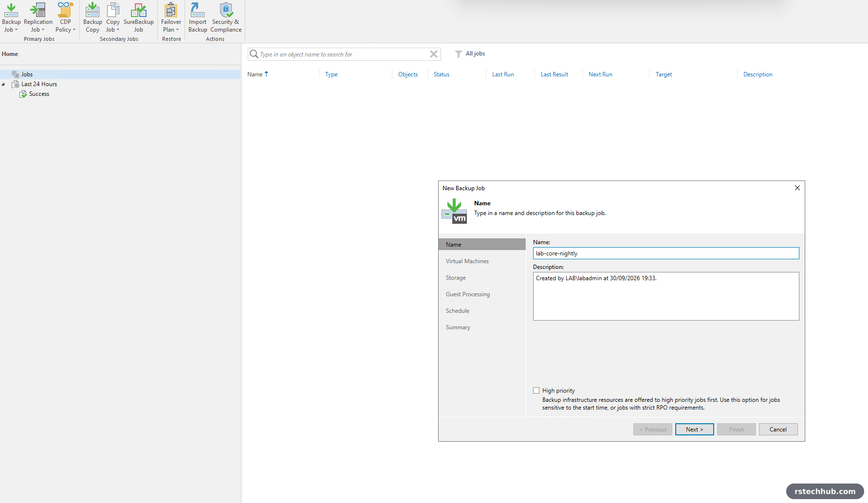The width and height of the screenshot is (868, 503).
Task: Sort jobs by Target column
Action: (664, 74)
